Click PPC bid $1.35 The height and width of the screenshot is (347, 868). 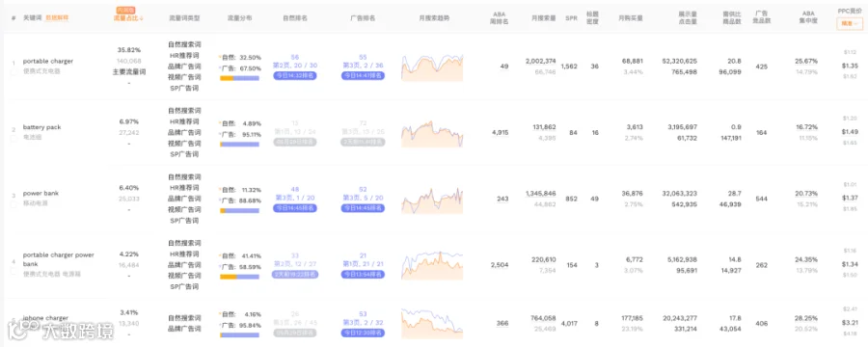click(850, 66)
